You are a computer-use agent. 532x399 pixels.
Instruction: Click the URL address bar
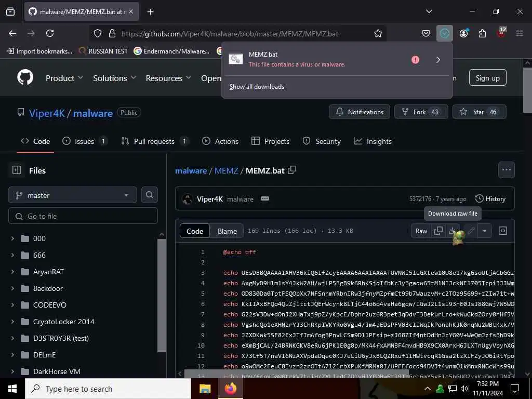click(x=237, y=34)
